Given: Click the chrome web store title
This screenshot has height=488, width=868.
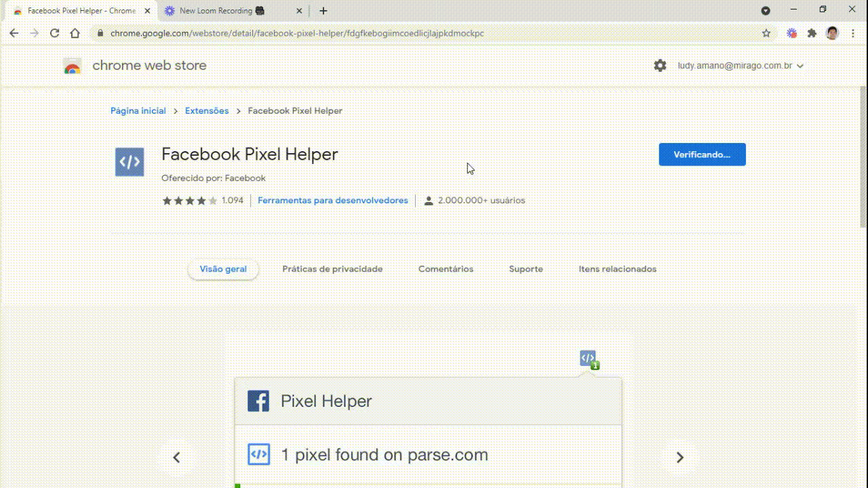Looking at the screenshot, I should (149, 66).
